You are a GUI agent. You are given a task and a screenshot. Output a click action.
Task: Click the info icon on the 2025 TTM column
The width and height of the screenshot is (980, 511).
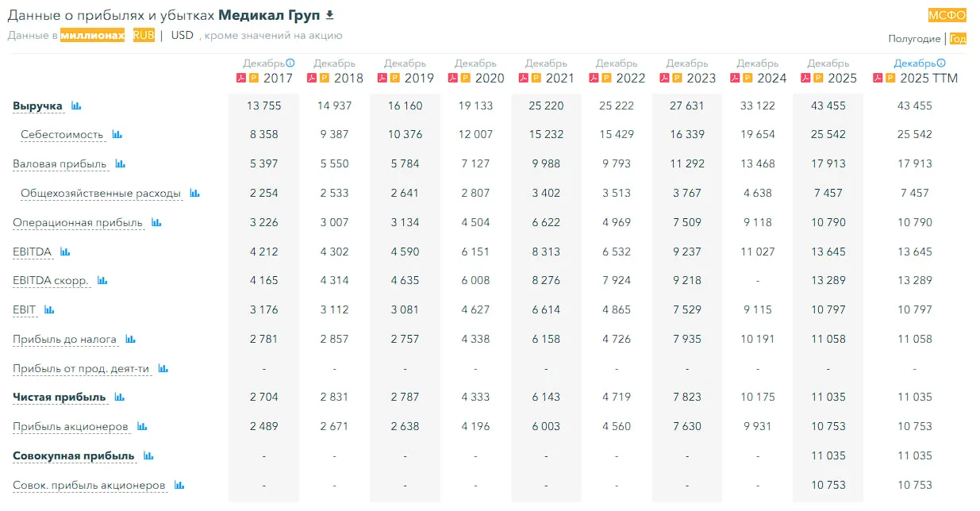941,63
